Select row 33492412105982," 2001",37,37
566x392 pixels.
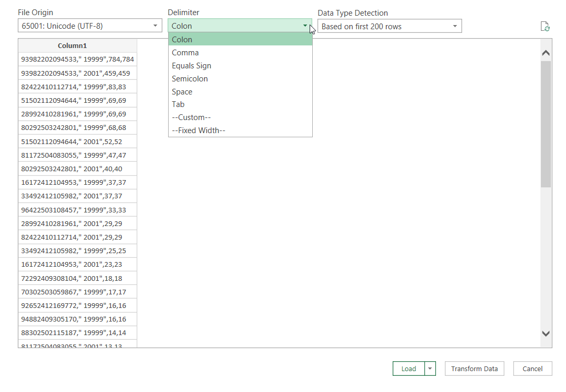tap(77, 196)
